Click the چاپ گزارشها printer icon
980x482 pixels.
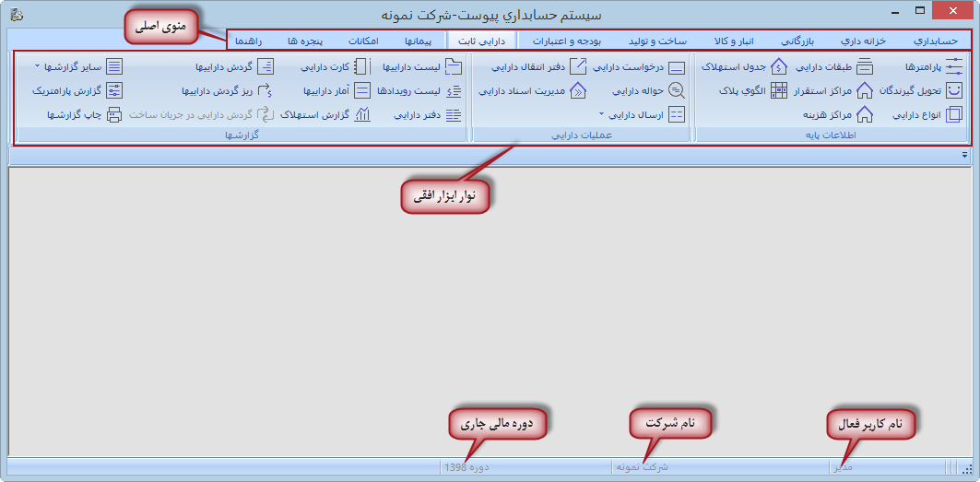pos(114,115)
